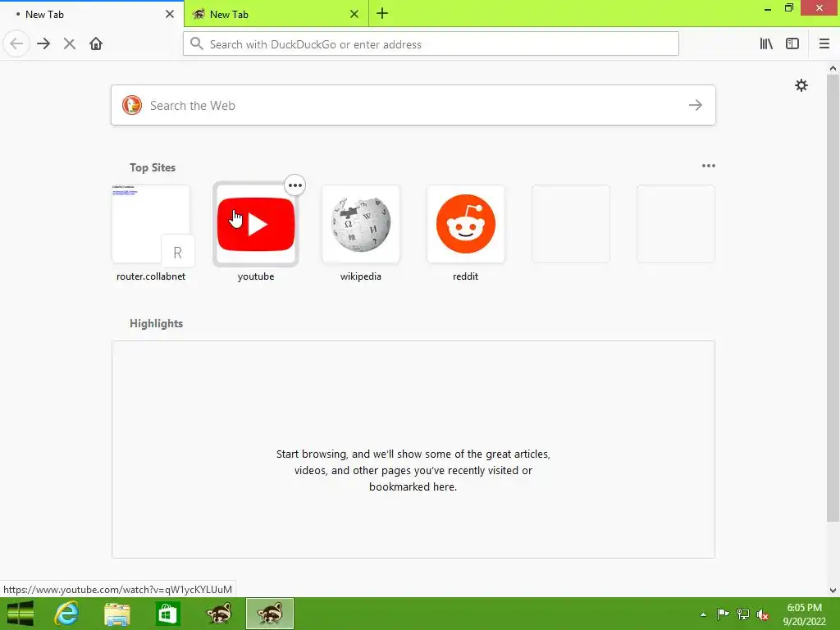The height and width of the screenshot is (630, 840).
Task: Focus the address bar input
Action: [431, 44]
